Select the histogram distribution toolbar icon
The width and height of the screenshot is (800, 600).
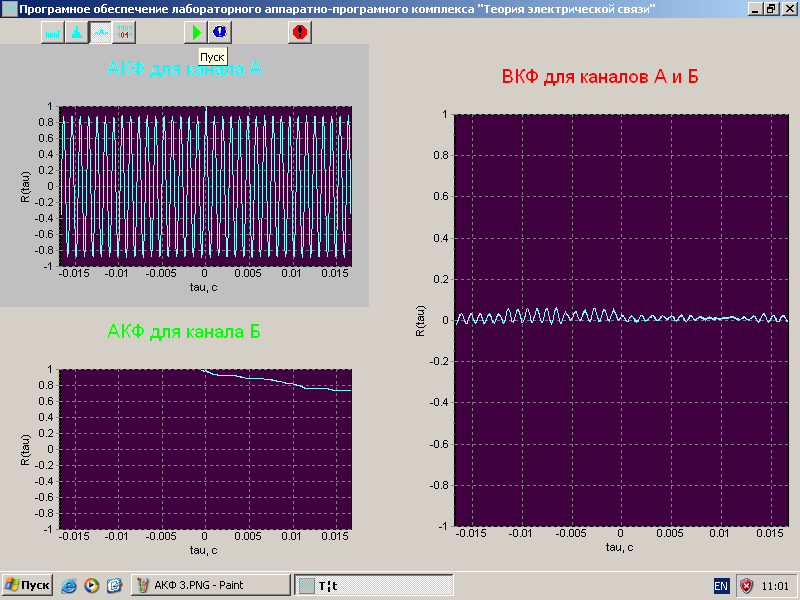[77, 33]
